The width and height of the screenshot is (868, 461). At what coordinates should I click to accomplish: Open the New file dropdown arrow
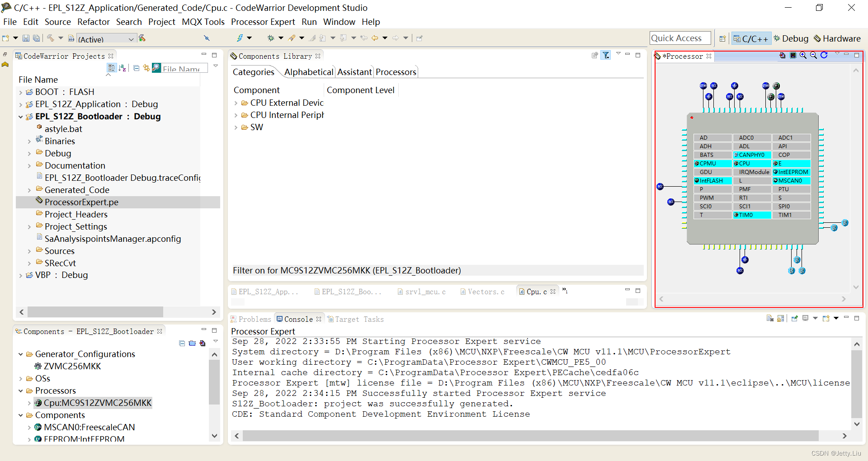tap(15, 38)
